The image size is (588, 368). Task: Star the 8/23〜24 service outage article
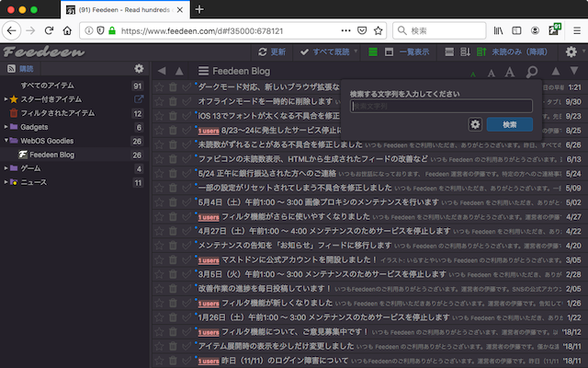pos(159,131)
